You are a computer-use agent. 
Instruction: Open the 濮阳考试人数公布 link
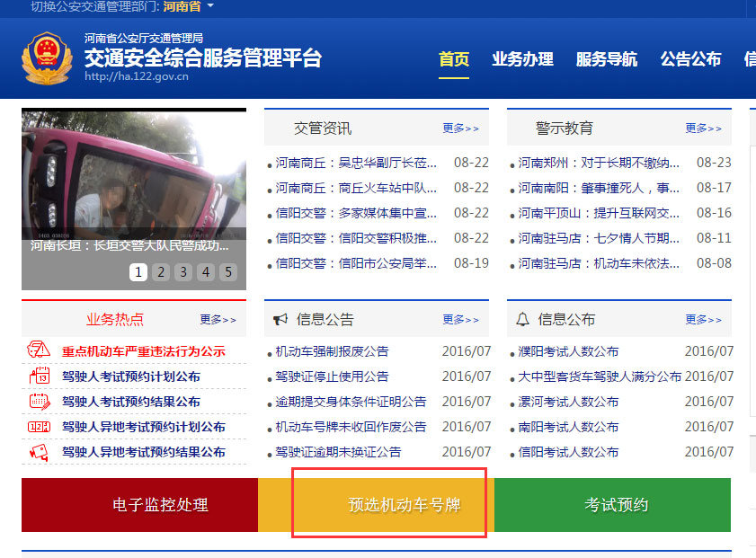(x=570, y=351)
